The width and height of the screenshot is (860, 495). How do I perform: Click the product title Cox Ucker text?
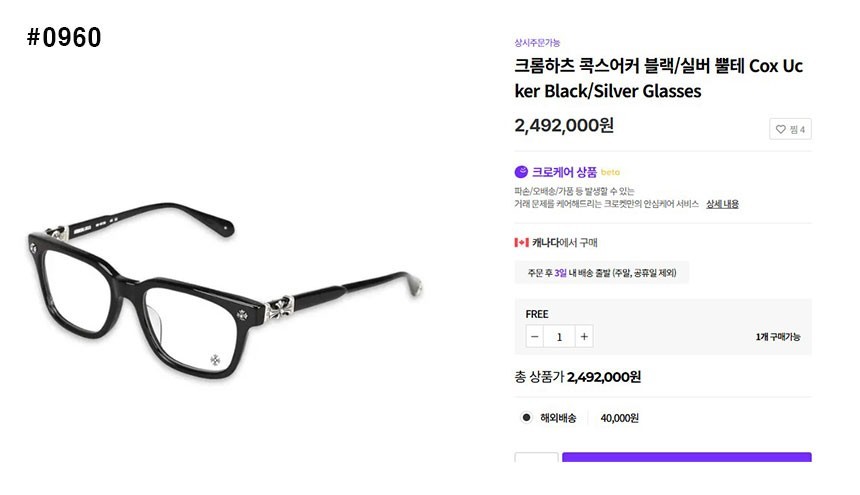pyautogui.click(x=658, y=79)
